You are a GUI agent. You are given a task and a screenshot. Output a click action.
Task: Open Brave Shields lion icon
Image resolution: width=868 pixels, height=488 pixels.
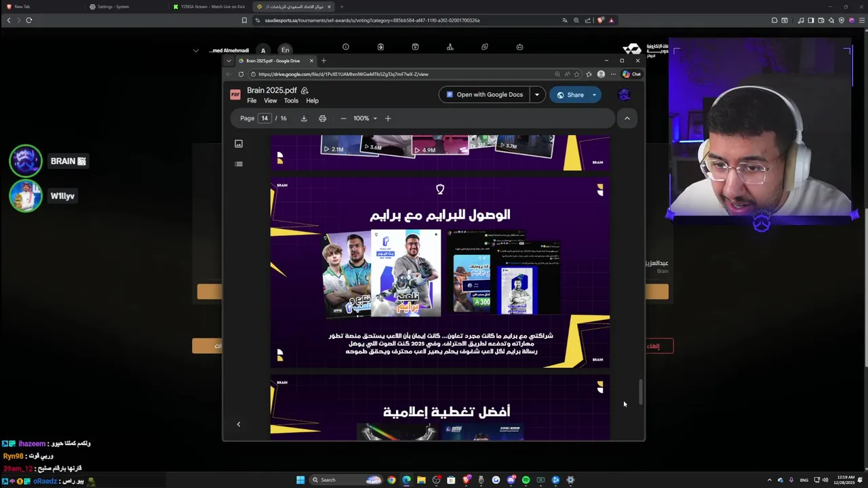point(600,20)
